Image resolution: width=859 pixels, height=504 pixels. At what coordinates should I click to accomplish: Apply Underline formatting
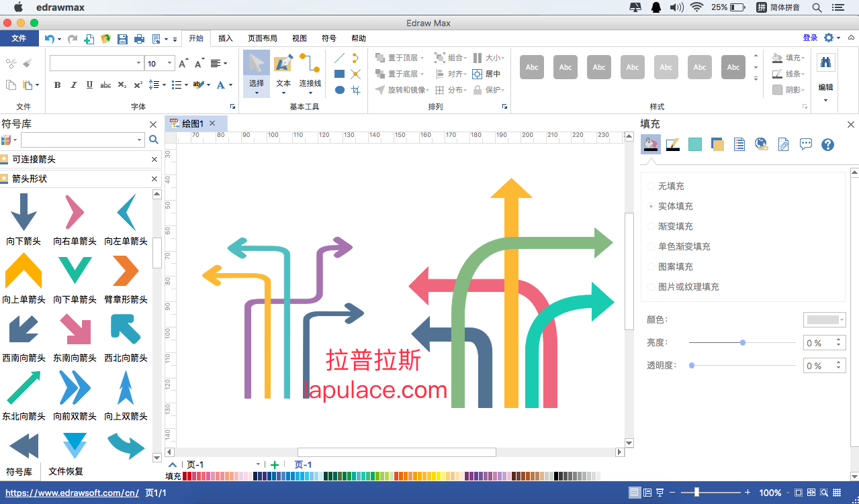click(89, 85)
